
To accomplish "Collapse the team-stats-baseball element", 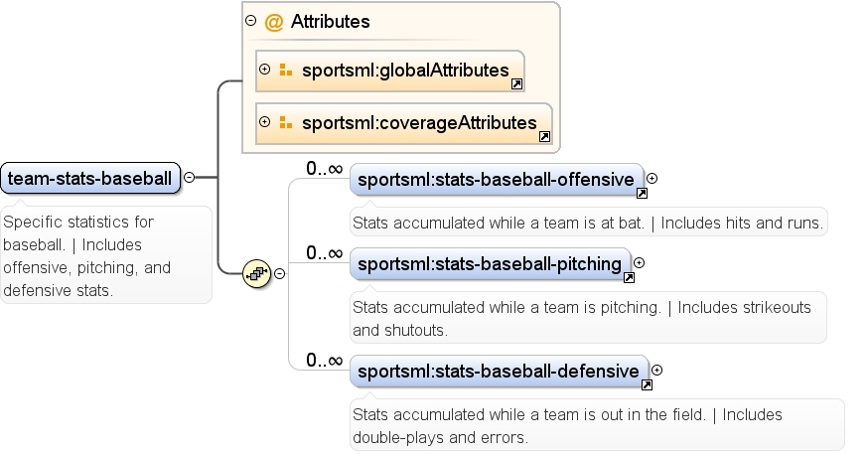I will point(190,178).
